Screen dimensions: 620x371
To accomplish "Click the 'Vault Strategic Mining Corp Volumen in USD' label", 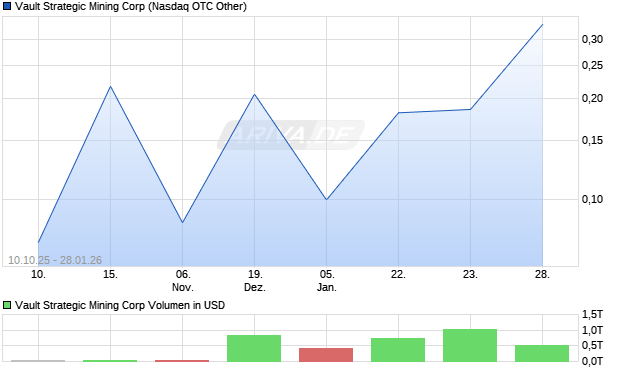I will [120, 305].
